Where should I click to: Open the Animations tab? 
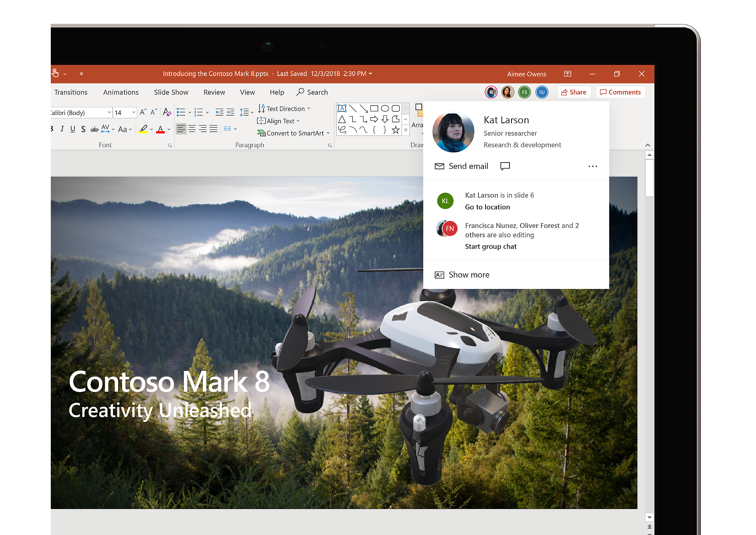click(121, 92)
